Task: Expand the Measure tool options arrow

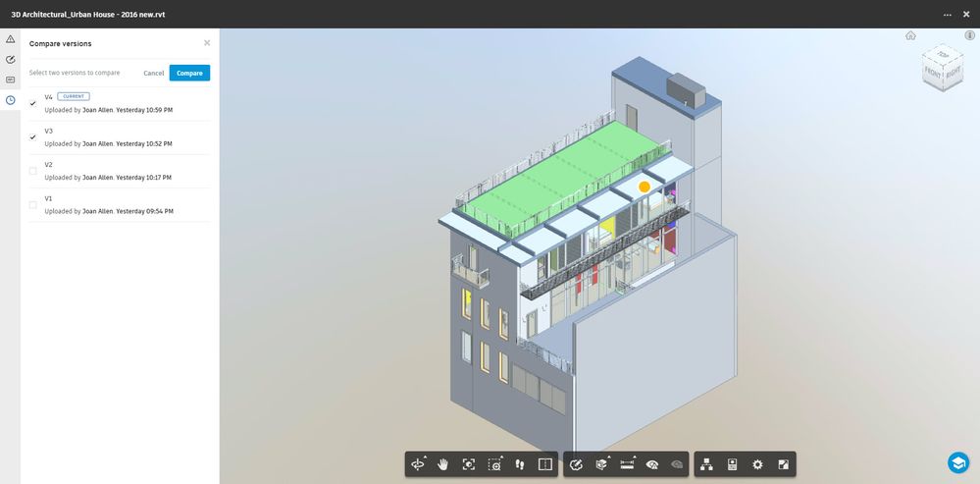Action: 635,457
